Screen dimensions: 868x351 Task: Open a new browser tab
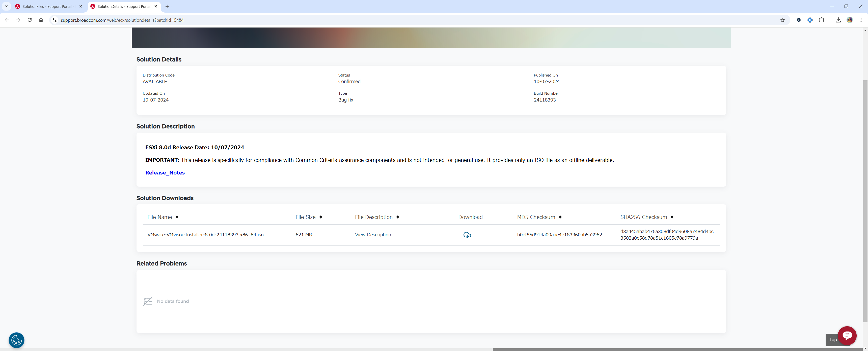point(167,6)
